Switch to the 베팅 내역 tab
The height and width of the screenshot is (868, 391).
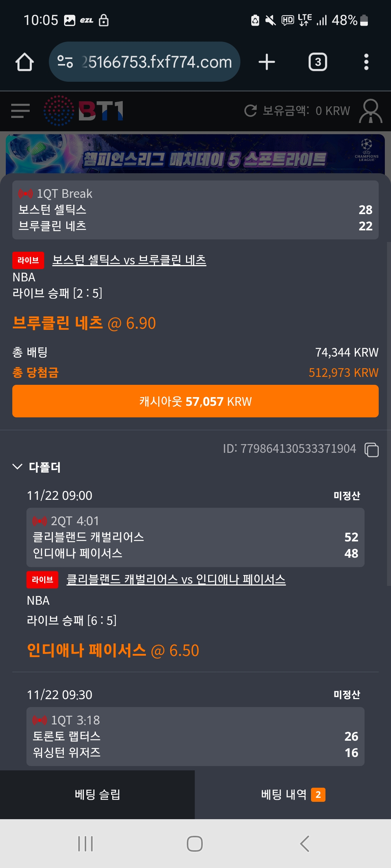[293, 795]
